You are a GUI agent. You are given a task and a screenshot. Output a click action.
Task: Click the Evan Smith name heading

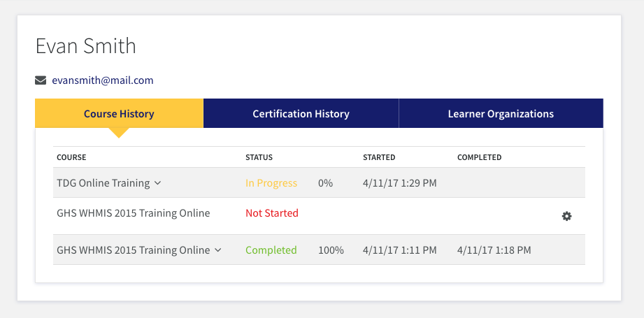(x=86, y=45)
